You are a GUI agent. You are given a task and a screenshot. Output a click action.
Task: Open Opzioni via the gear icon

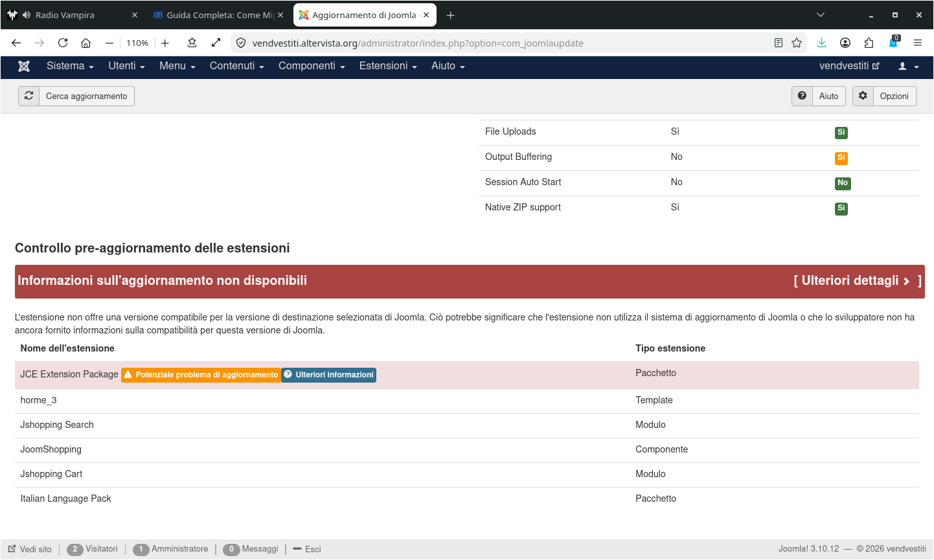tap(863, 96)
